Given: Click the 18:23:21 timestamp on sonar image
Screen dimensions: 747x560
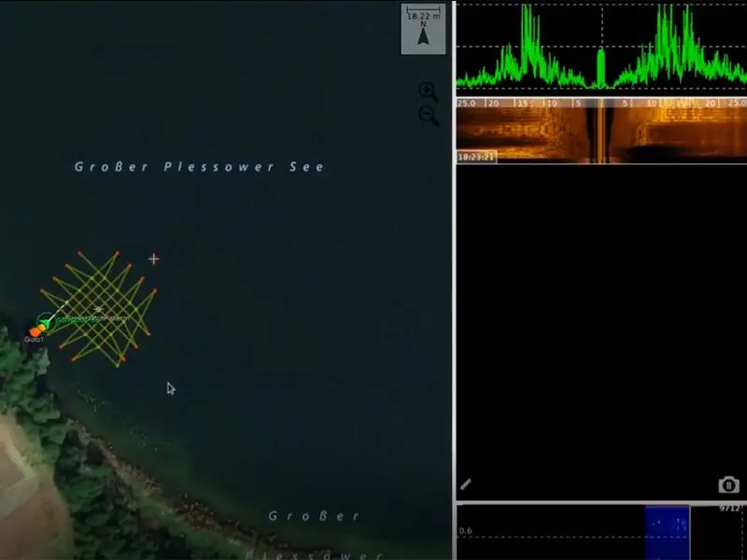Looking at the screenshot, I should (476, 157).
